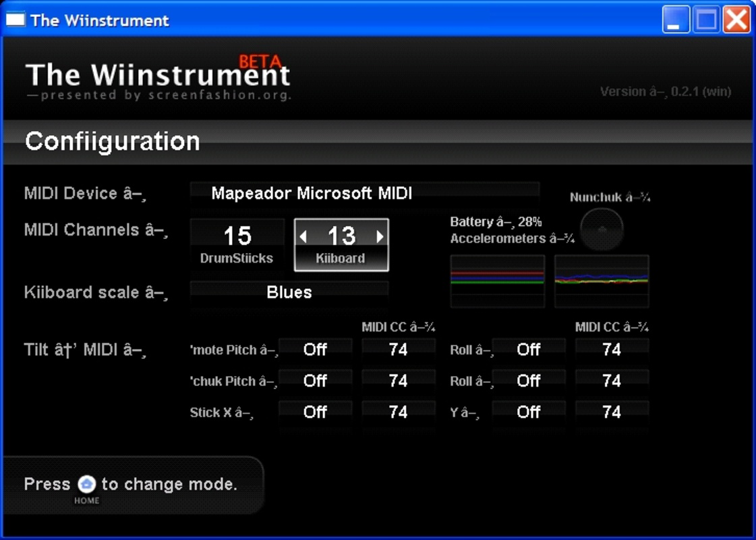Click the Tilt MIDI label
The image size is (756, 540).
point(85,350)
